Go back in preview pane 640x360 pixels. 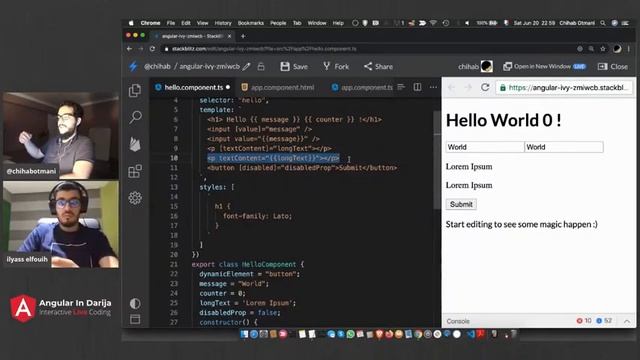click(451, 87)
